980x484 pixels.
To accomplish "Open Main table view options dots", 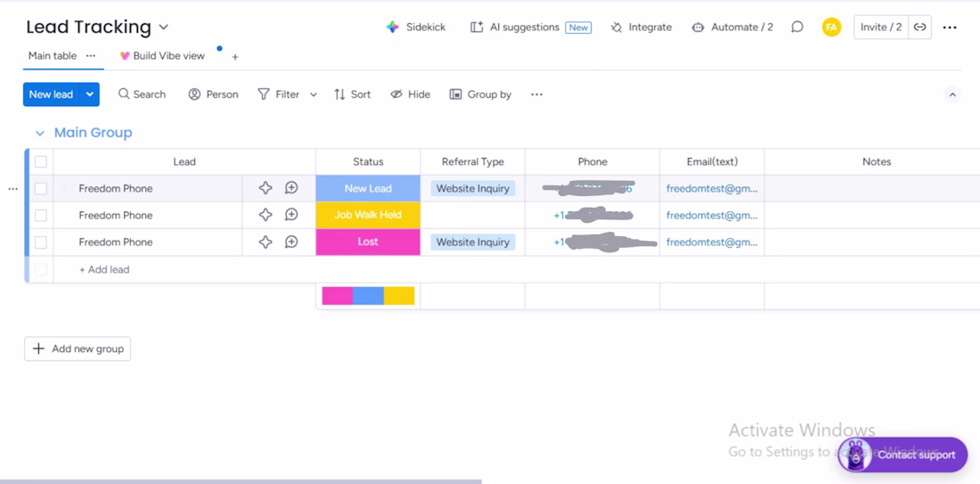I will pyautogui.click(x=91, y=55).
